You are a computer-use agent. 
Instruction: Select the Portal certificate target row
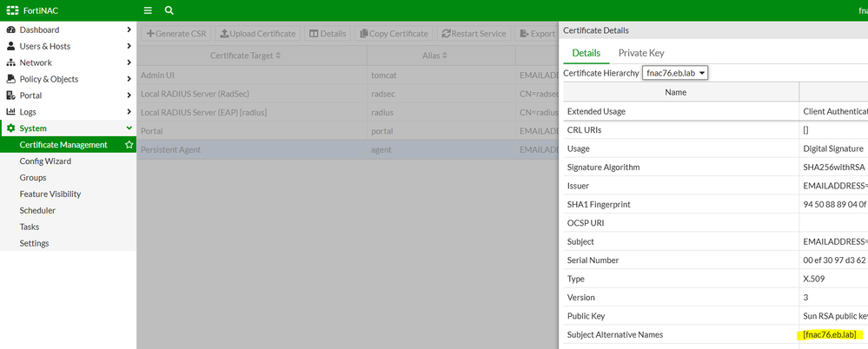(348, 131)
